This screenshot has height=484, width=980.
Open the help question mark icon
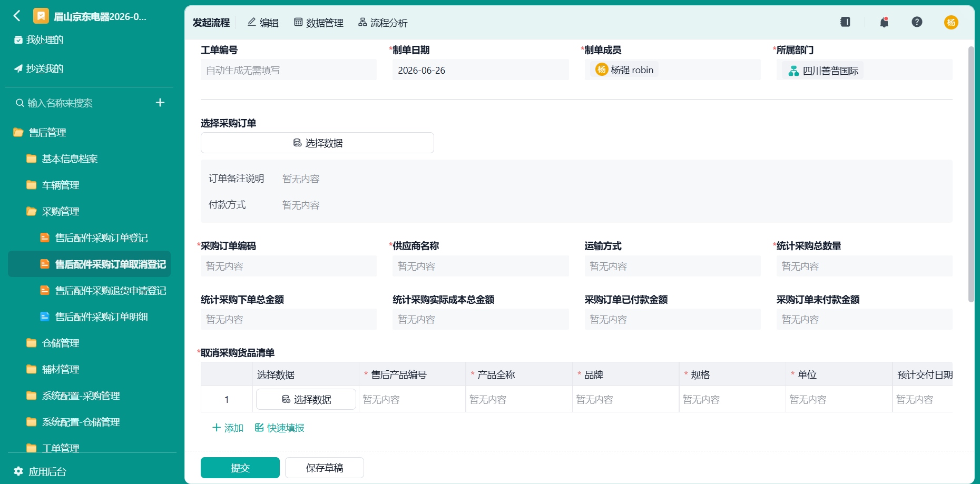coord(917,22)
